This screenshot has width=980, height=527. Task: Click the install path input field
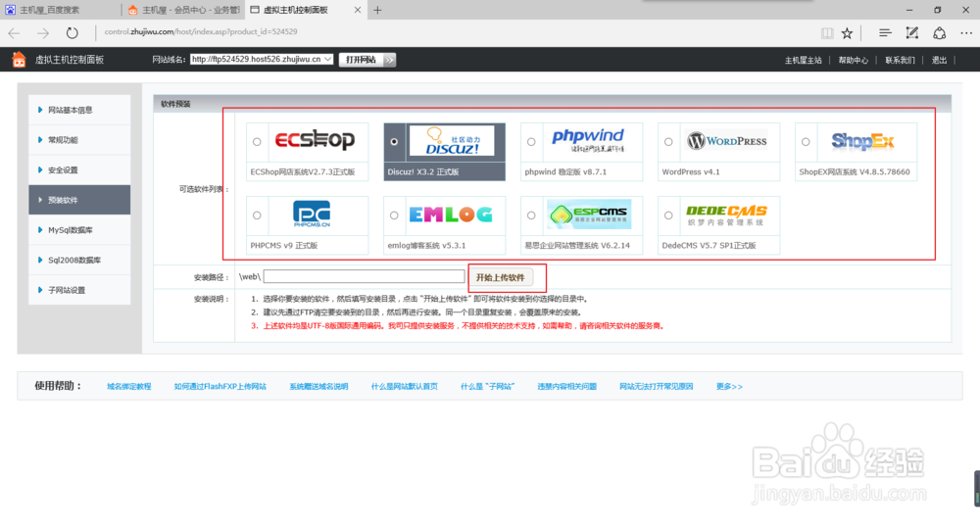tap(365, 276)
